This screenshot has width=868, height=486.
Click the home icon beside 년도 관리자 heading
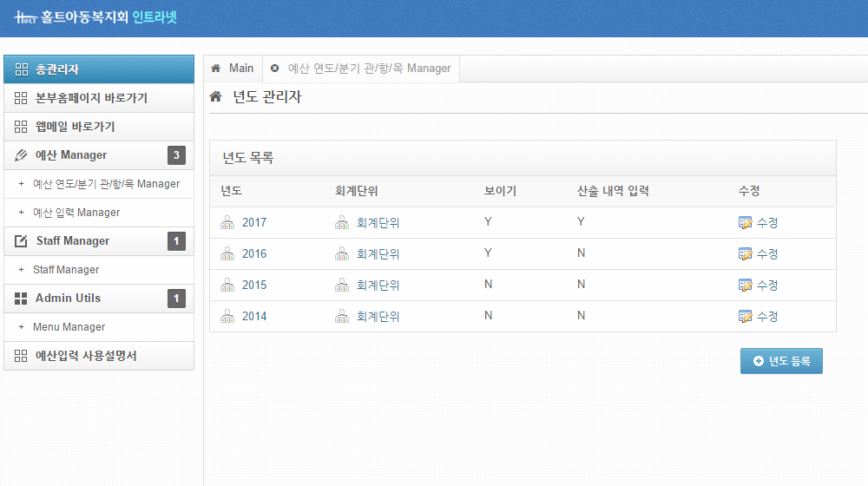pos(216,97)
